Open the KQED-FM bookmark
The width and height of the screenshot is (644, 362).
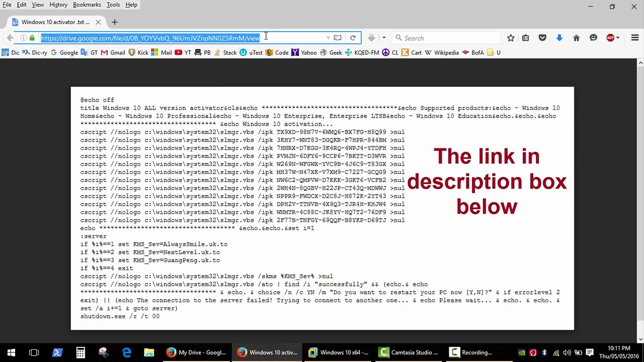[362, 52]
